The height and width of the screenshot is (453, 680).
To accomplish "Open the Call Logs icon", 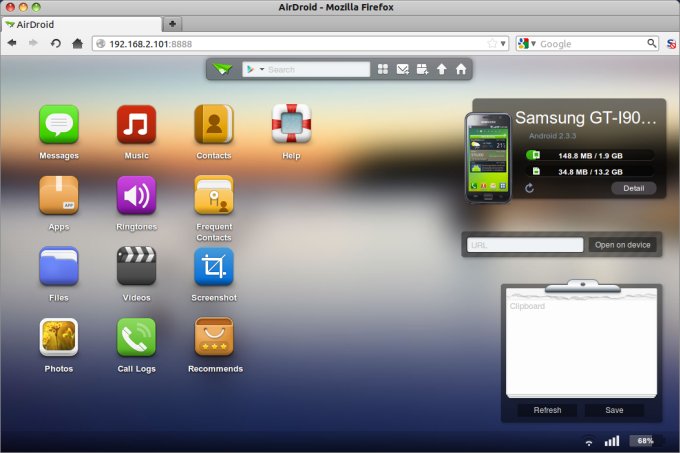I will click(136, 337).
